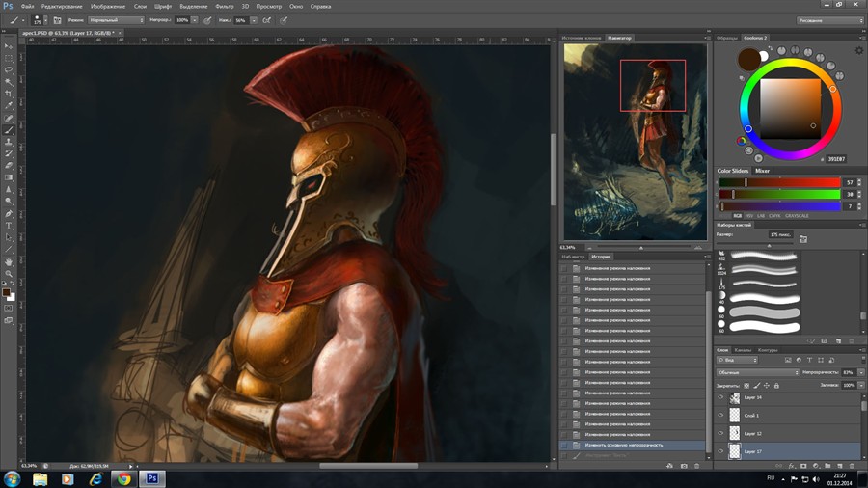Select the Brush tool in the toolbar
The width and height of the screenshot is (868, 488).
pos(10,130)
